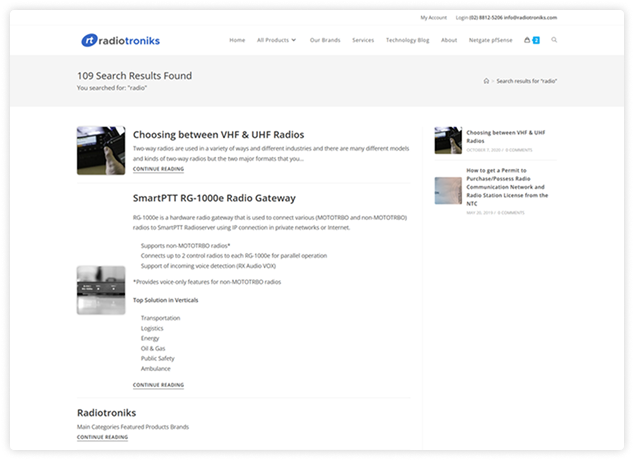
Task: Click the Public Safety list item
Action: [x=157, y=359]
